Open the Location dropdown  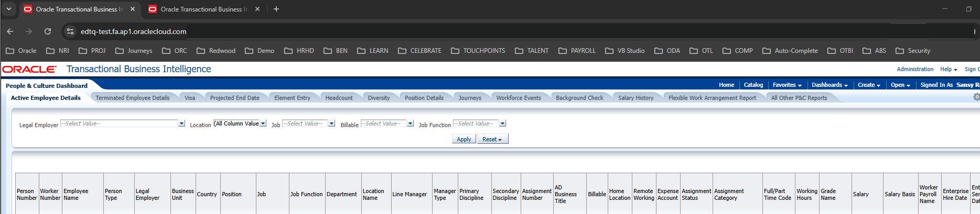263,123
